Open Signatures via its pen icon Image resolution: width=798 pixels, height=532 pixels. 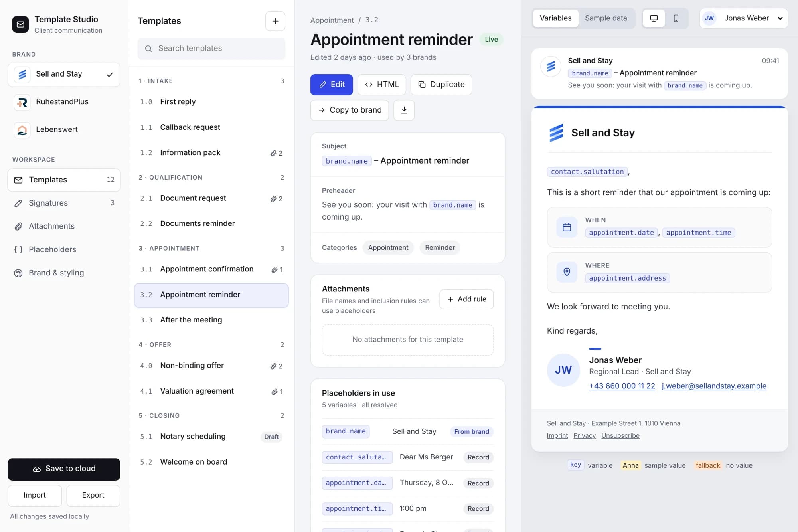18,203
